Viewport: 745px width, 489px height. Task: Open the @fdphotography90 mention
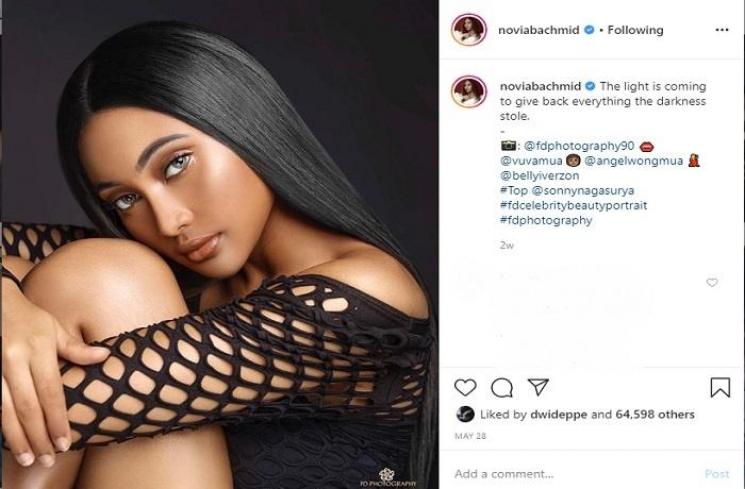click(579, 145)
